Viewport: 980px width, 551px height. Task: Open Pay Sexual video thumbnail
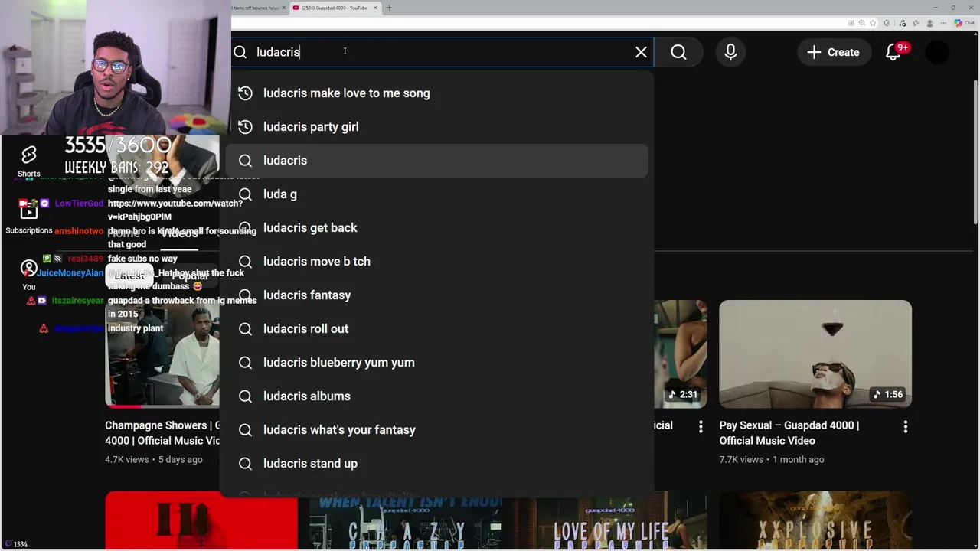pyautogui.click(x=815, y=354)
